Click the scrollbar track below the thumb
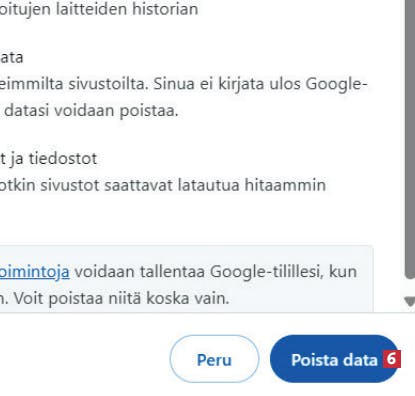 [x=410, y=287]
